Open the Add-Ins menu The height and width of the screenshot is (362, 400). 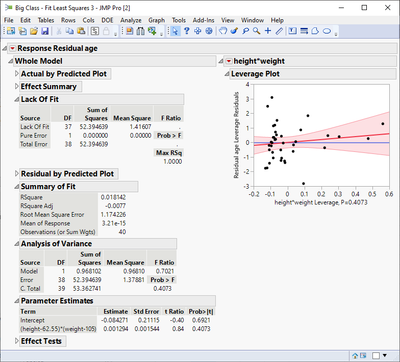coord(204,20)
